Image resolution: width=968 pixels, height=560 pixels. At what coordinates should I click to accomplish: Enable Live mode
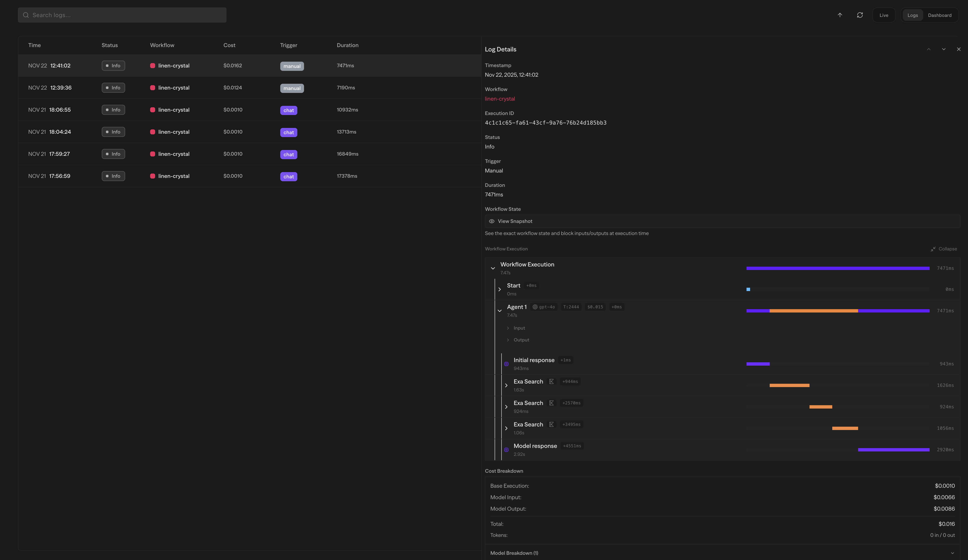click(x=884, y=15)
